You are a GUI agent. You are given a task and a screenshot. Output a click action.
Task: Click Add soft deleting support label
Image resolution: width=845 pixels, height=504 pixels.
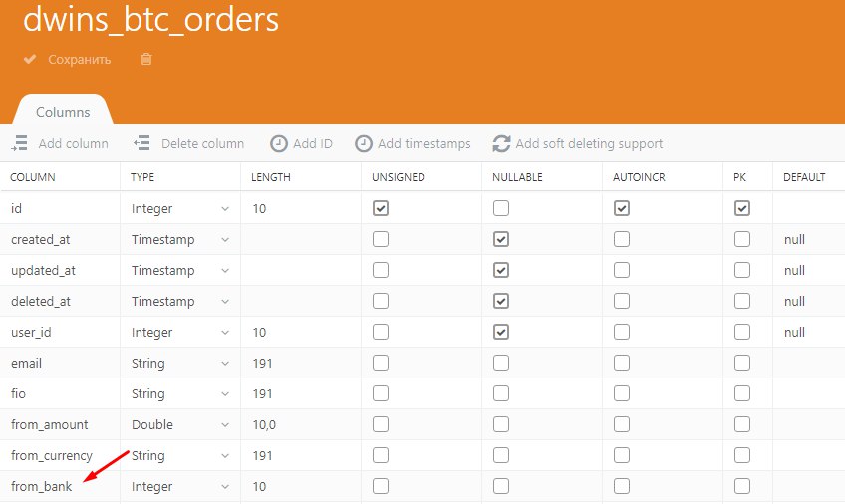[589, 143]
